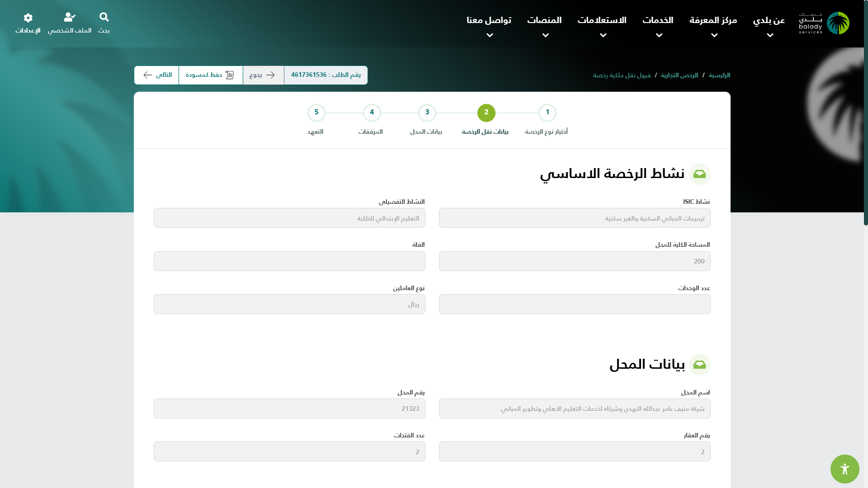Click the page vertical scrollbar thumb
868x488 pixels.
[865, 113]
